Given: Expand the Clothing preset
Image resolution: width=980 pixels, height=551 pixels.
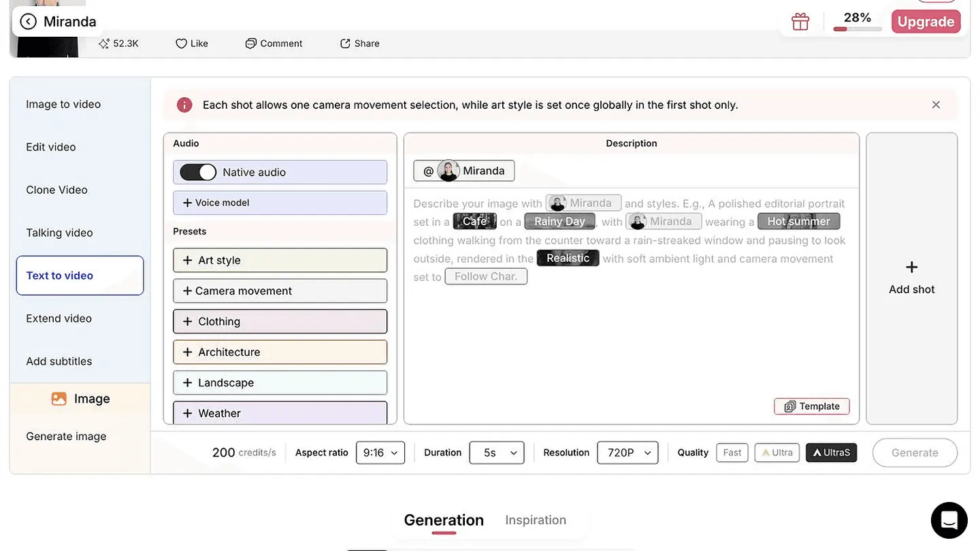Looking at the screenshot, I should tap(280, 322).
